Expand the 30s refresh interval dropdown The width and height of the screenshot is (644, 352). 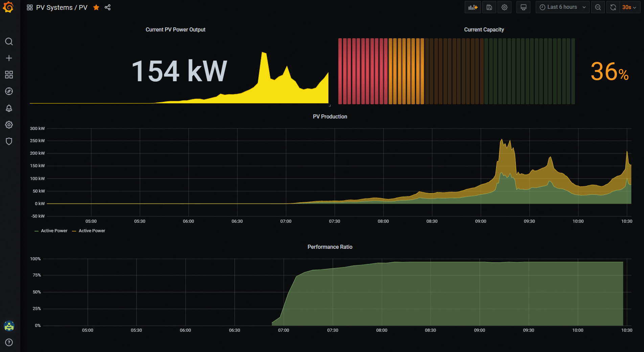click(629, 7)
